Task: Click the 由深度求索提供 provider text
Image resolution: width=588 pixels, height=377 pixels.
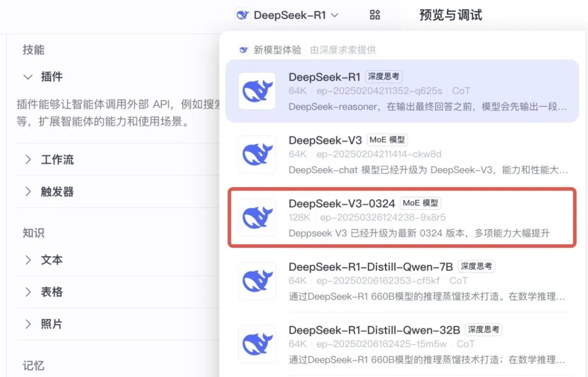Action: click(343, 50)
